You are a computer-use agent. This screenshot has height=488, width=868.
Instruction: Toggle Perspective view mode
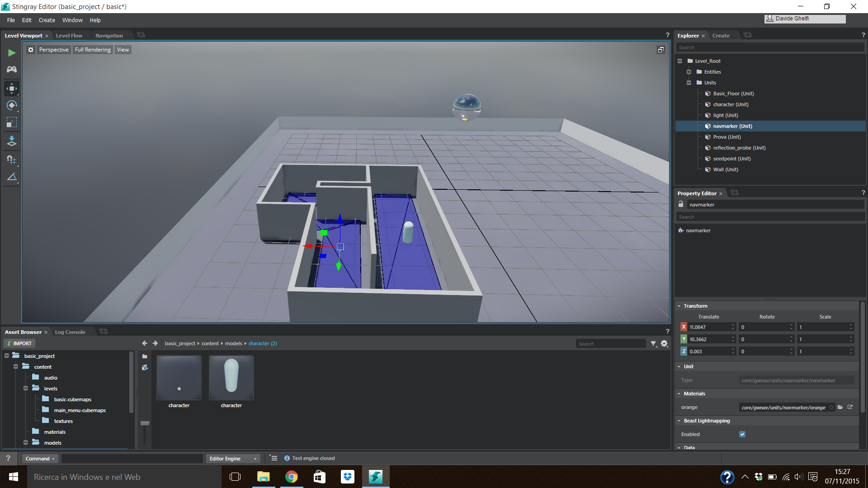(53, 49)
